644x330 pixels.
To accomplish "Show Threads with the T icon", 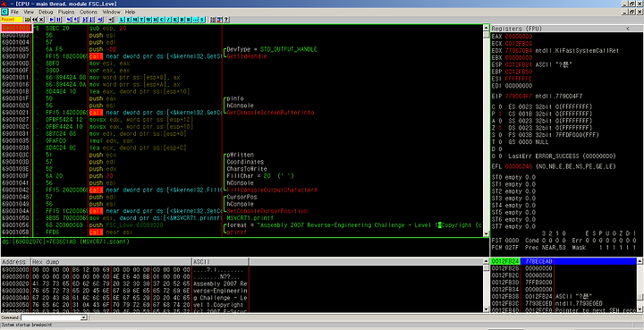I will coord(141,20).
